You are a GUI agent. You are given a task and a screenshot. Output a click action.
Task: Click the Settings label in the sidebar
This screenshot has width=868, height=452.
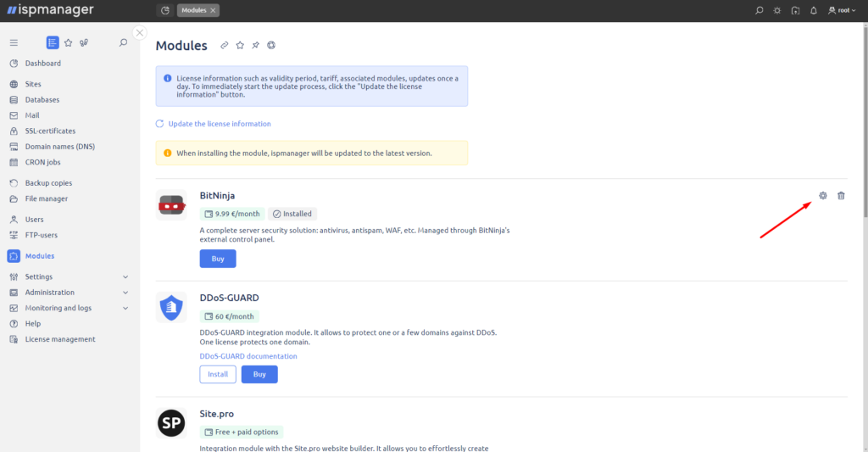[39, 277]
